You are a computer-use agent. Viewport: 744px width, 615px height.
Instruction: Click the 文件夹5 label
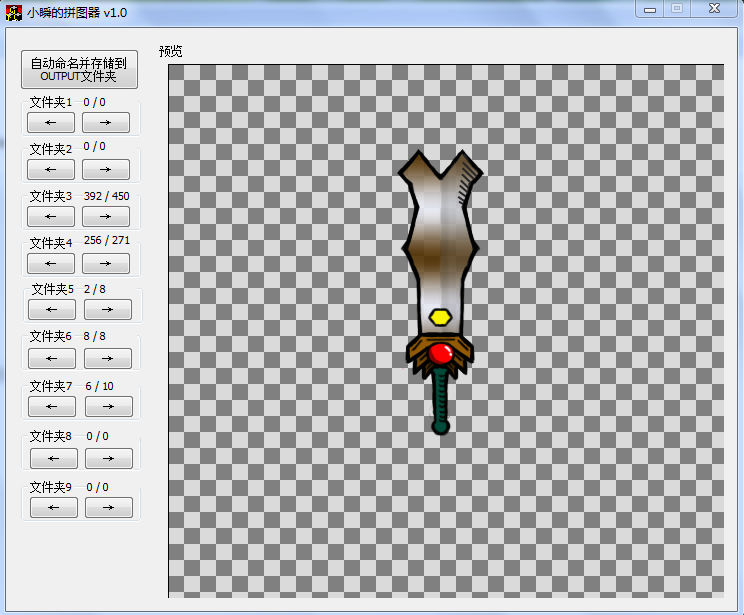(53, 289)
